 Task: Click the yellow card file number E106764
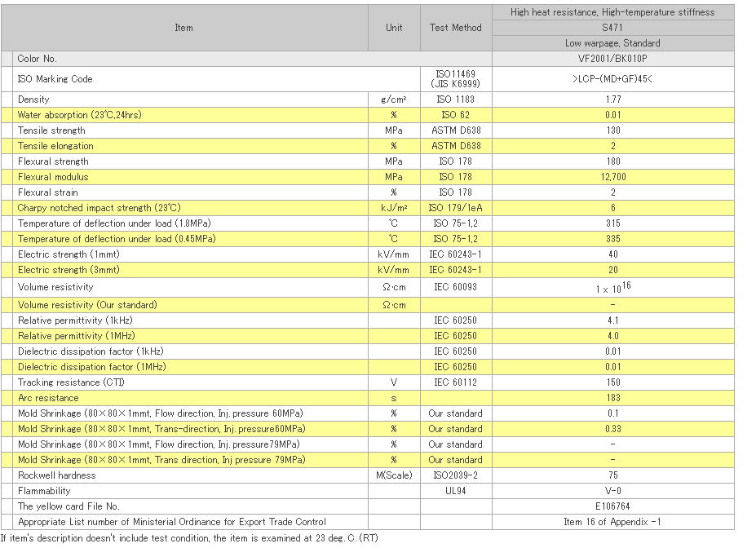click(x=612, y=506)
